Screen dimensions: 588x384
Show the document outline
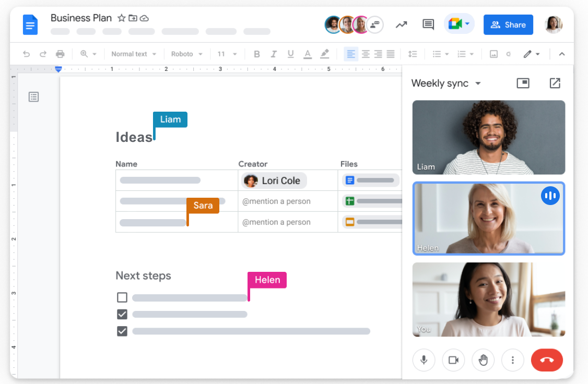click(33, 97)
